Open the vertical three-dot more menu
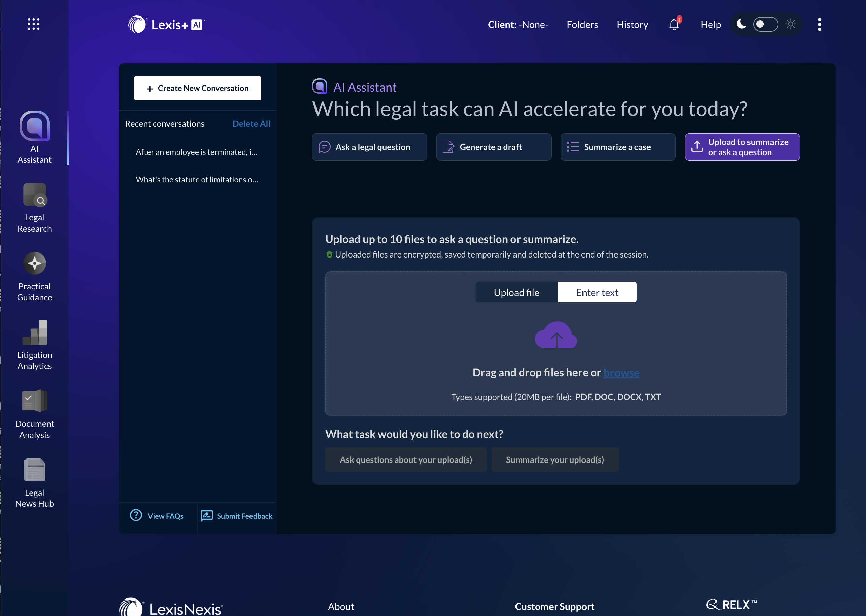Image resolution: width=866 pixels, height=616 pixels. coord(819,24)
